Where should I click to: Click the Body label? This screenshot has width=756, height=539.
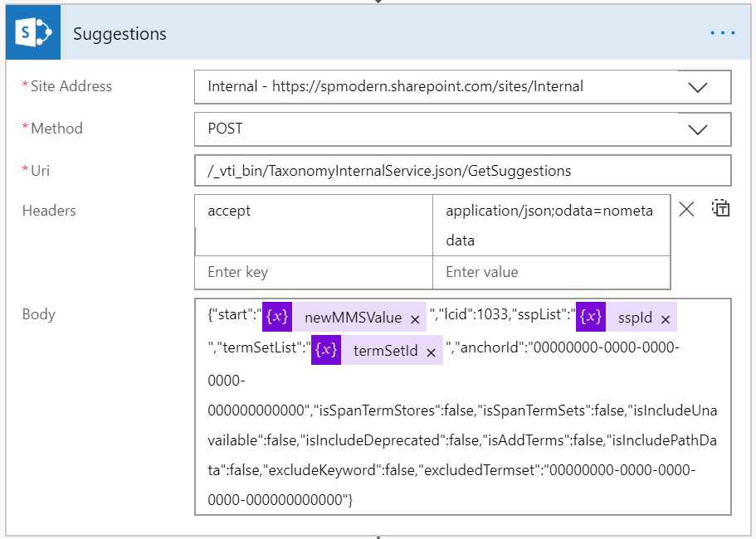(x=38, y=314)
